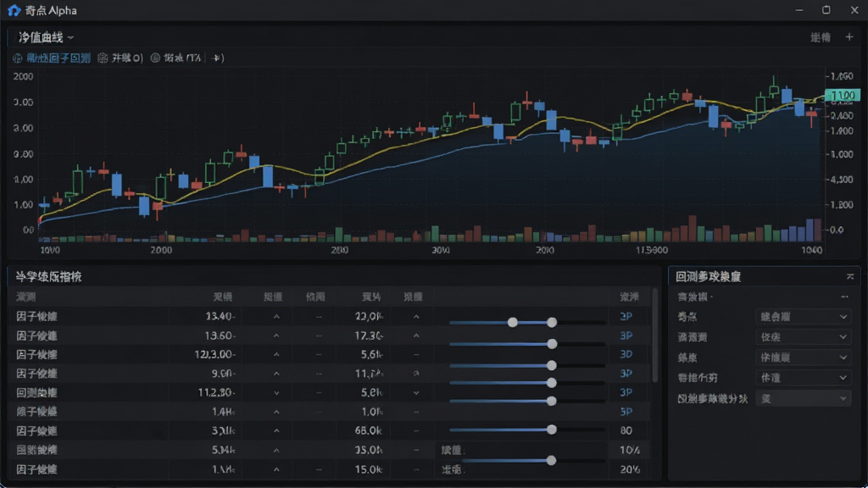Viewport: 868px width, 488px height.
Task: Open the 奇点 dropdown
Action: [803, 317]
